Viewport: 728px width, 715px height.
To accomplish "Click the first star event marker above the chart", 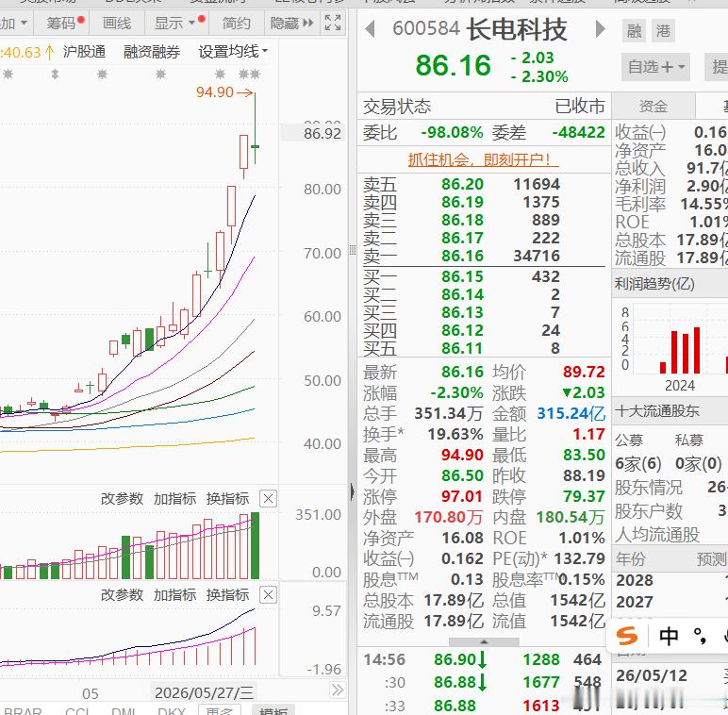I will pyautogui.click(x=8, y=74).
